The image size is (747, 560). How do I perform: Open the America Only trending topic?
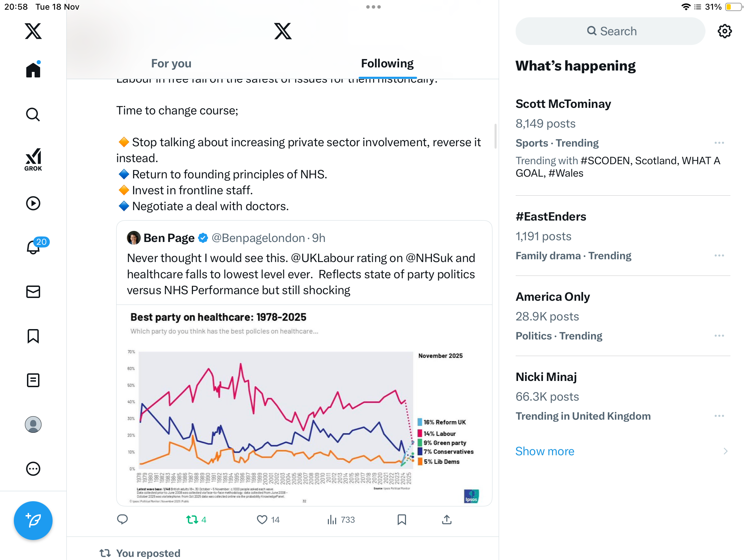click(x=553, y=297)
